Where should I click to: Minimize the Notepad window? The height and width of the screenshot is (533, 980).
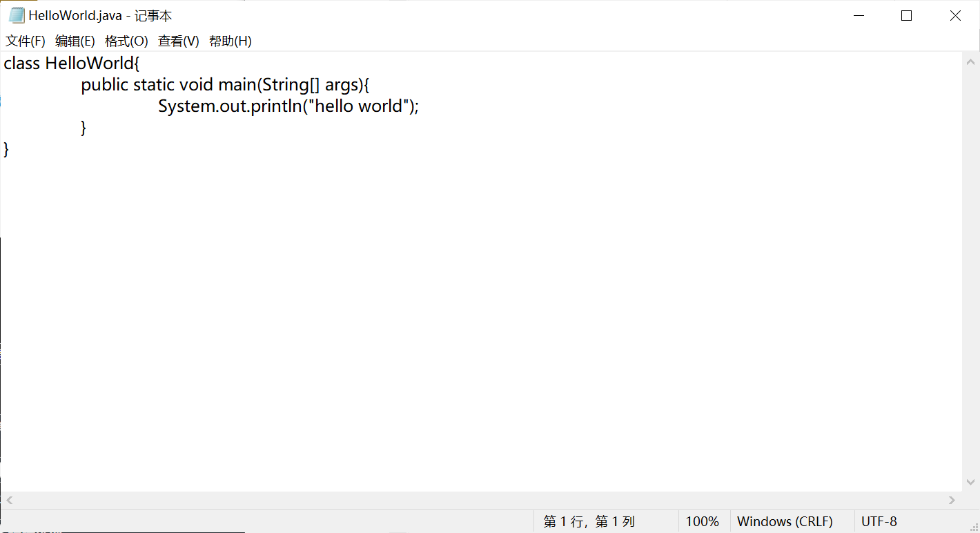[x=859, y=16]
